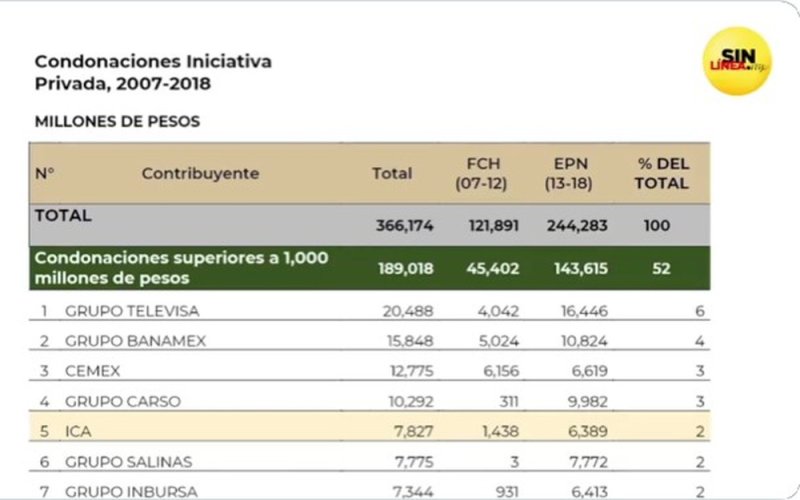Click the EPN (13-18) column header
Screen dimensions: 800x500
tap(576, 173)
